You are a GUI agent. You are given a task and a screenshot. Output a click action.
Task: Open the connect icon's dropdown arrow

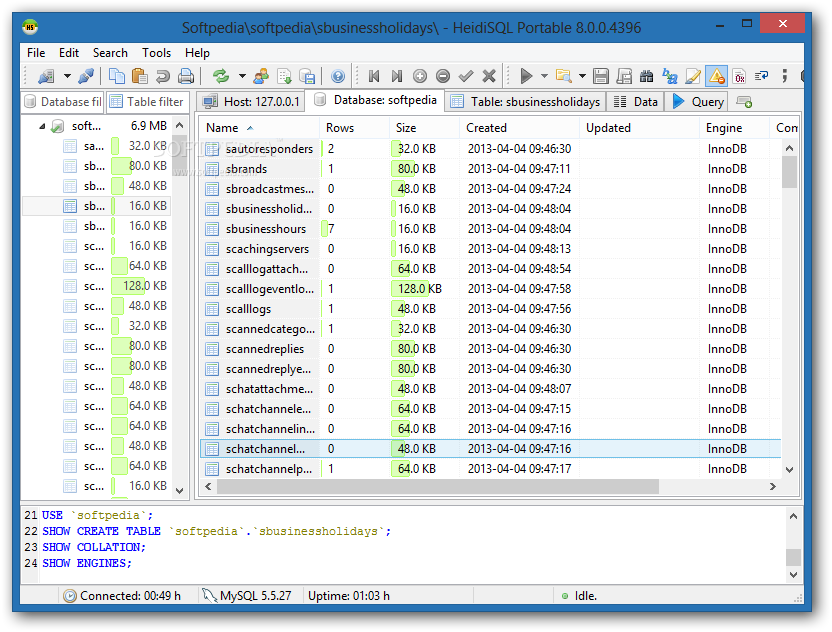[x=67, y=76]
